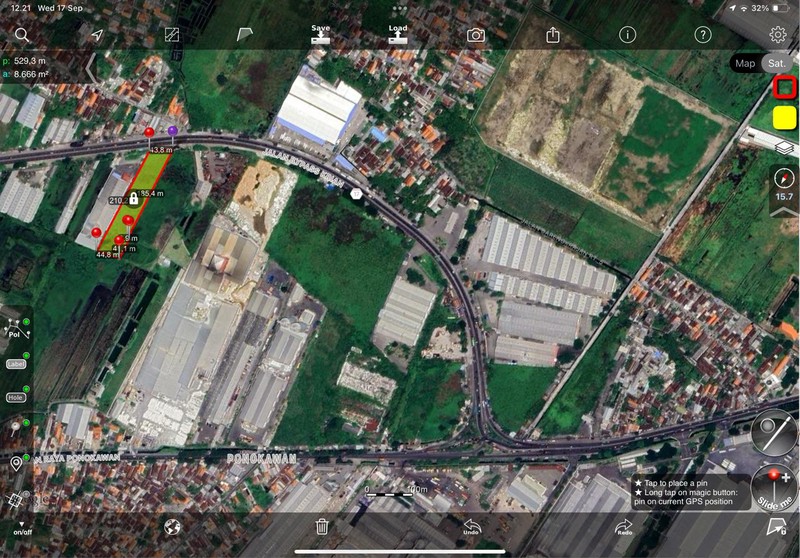Toggle the Hole mode option
Viewport: 800px width, 558px height.
click(x=15, y=397)
